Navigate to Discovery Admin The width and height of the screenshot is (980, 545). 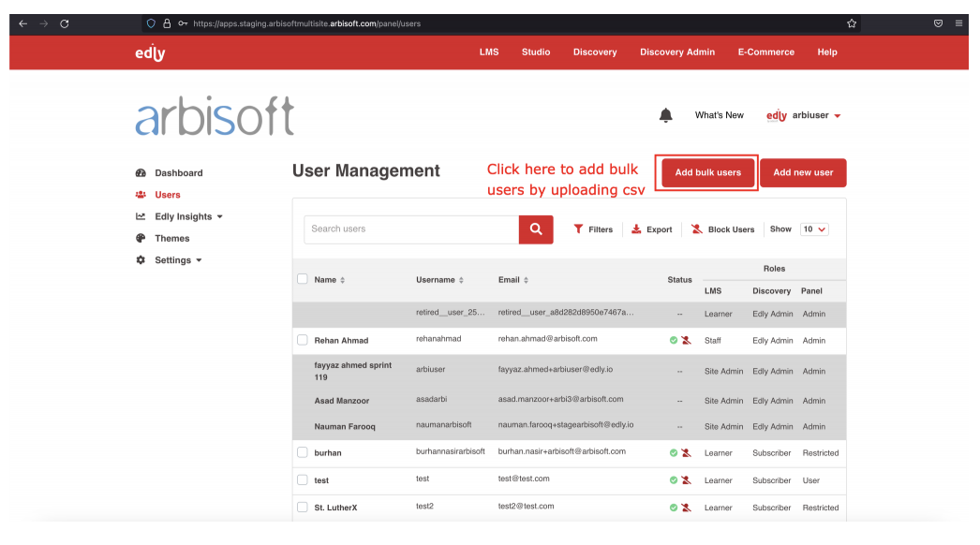point(676,52)
